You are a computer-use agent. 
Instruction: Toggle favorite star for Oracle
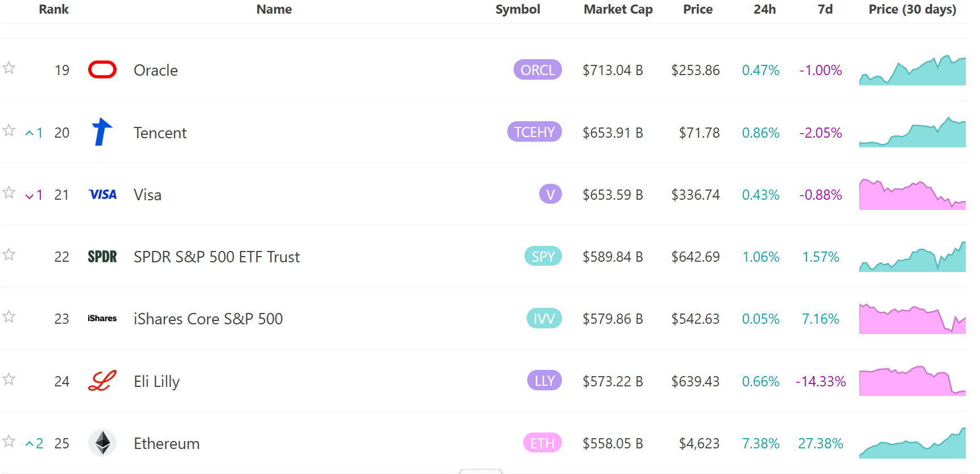[x=9, y=68]
